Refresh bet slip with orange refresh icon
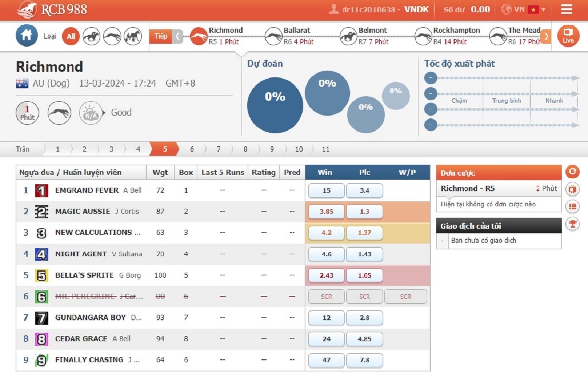Viewport: 588px width, 382px height. tap(572, 172)
